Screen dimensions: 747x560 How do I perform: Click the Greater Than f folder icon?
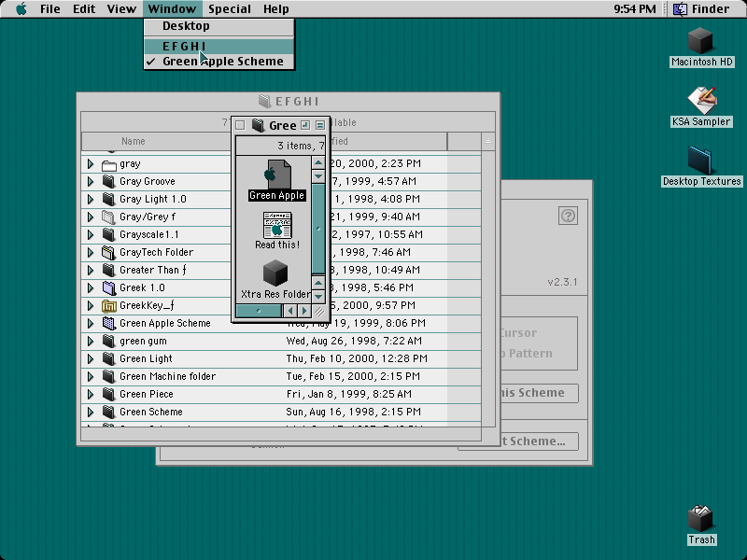(x=109, y=270)
